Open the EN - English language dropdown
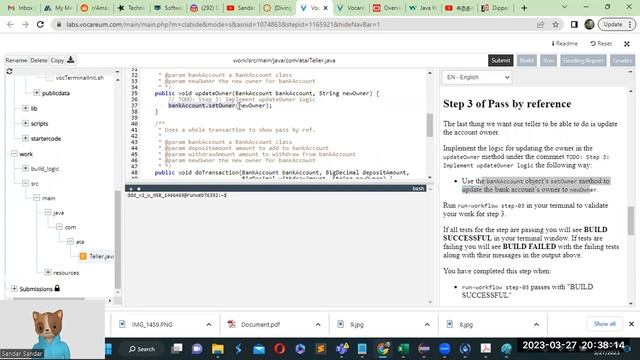The image size is (640, 360). point(477,77)
